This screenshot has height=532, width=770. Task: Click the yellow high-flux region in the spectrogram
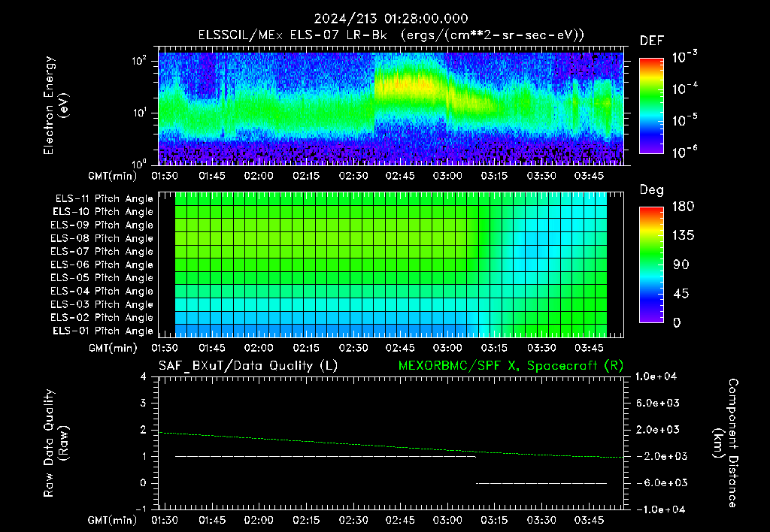(410, 83)
